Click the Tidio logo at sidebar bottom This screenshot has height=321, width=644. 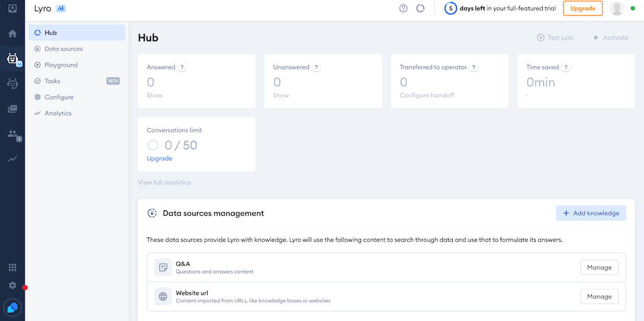pyautogui.click(x=13, y=307)
